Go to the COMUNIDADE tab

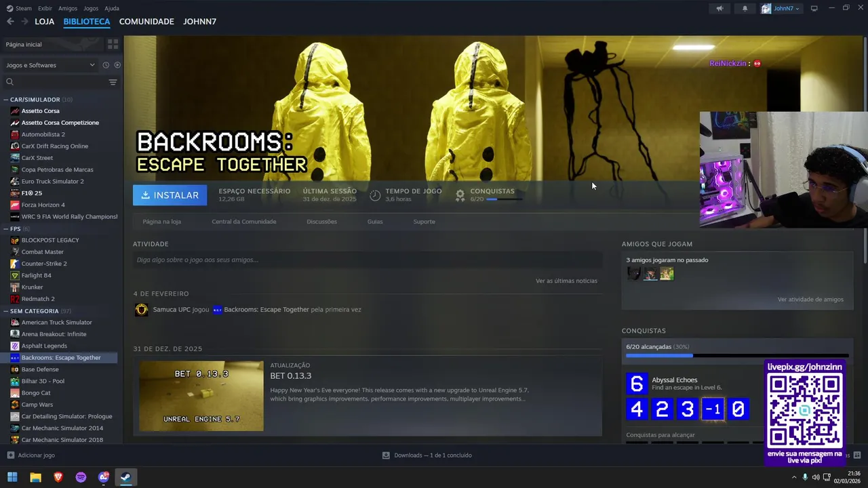(146, 22)
